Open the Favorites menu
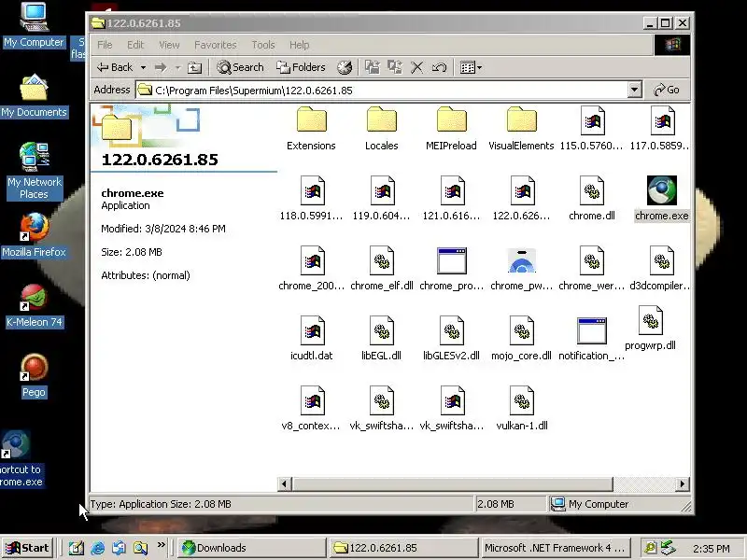Image resolution: width=747 pixels, height=560 pixels. tap(216, 45)
